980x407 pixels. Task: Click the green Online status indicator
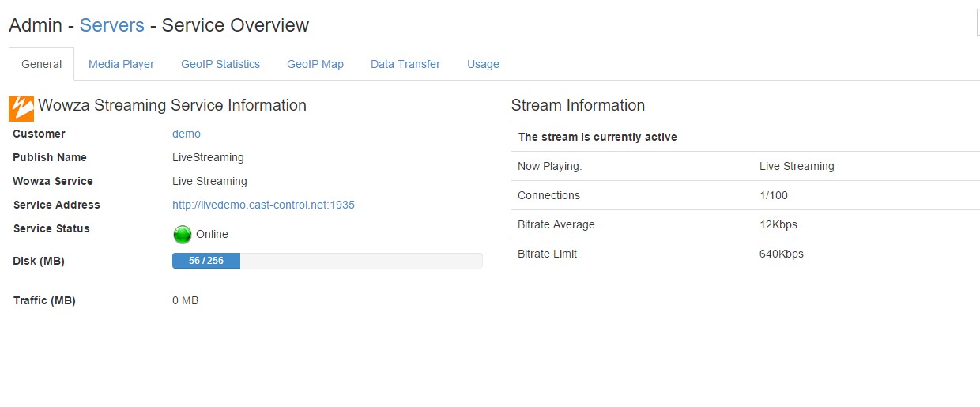pyautogui.click(x=183, y=235)
